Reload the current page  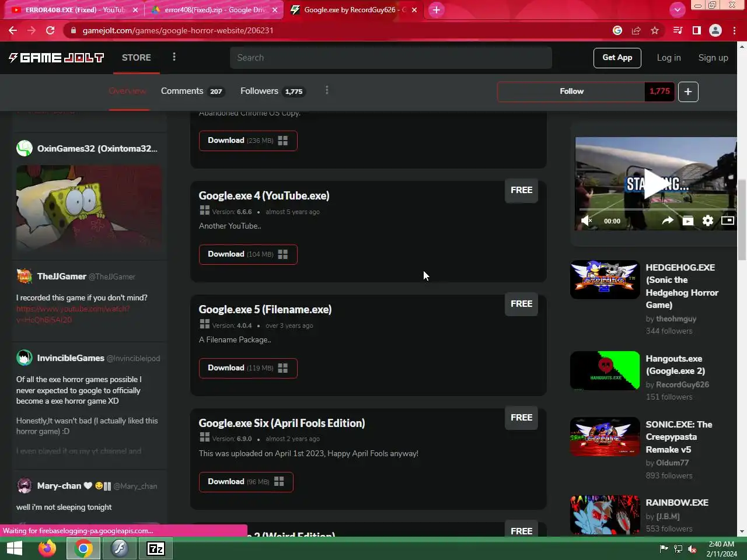coord(50,30)
